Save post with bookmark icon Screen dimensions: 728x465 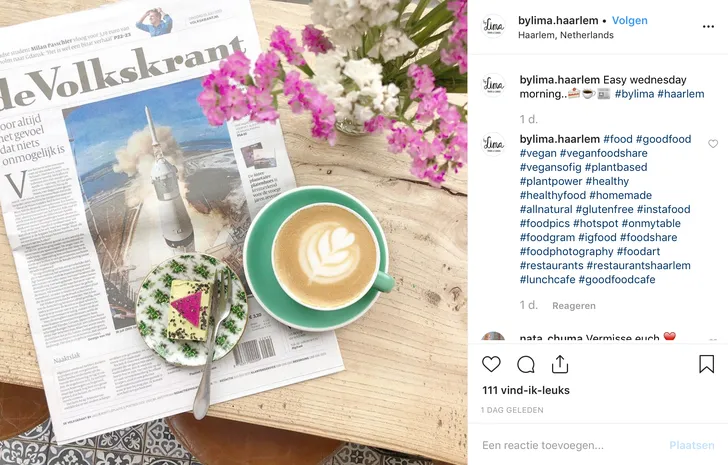[707, 364]
